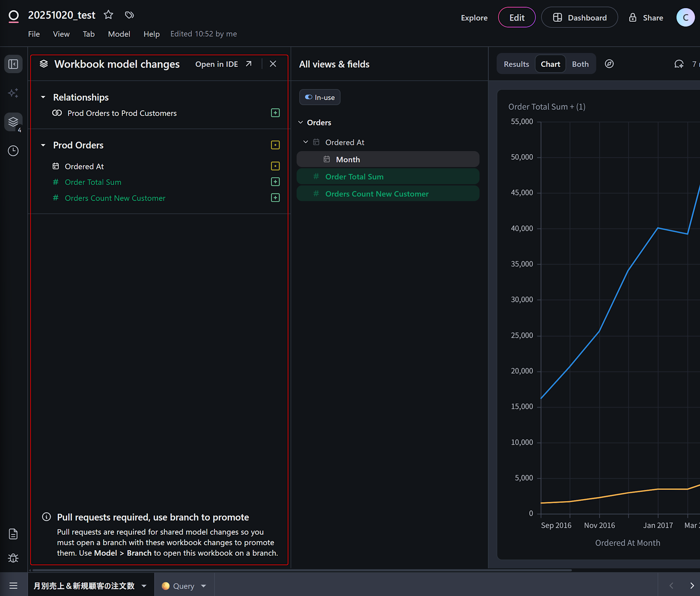The height and width of the screenshot is (596, 700).
Task: Click the tag labels icon
Action: [x=129, y=15]
